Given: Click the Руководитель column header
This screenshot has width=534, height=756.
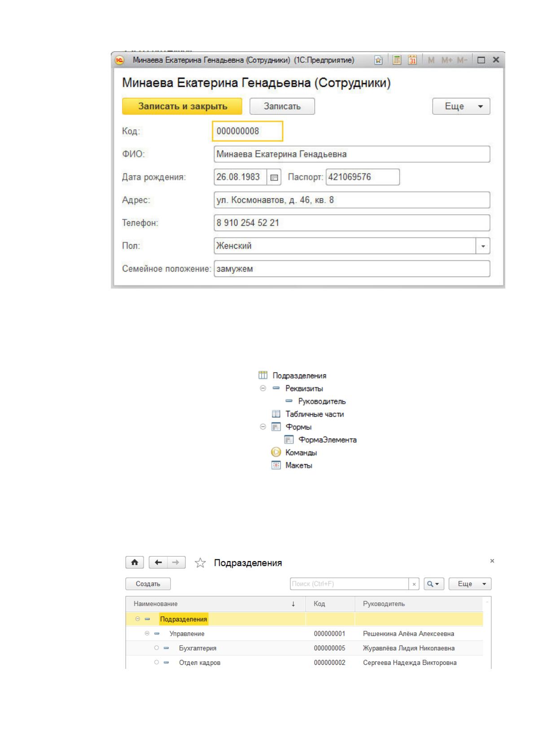Looking at the screenshot, I should click(x=419, y=604).
